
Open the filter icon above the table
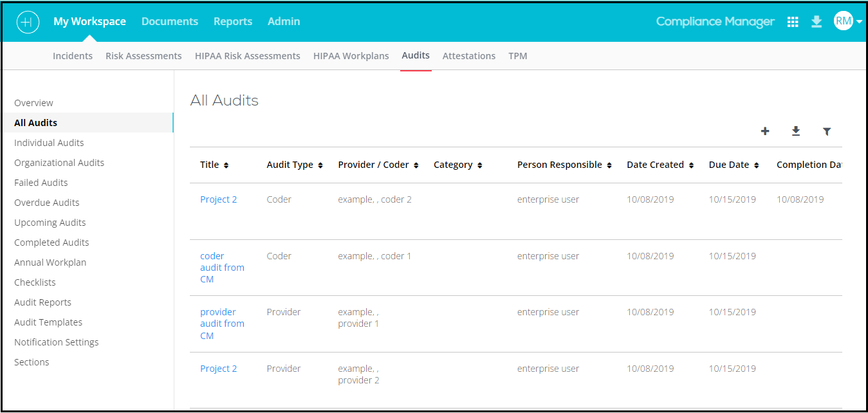[827, 131]
